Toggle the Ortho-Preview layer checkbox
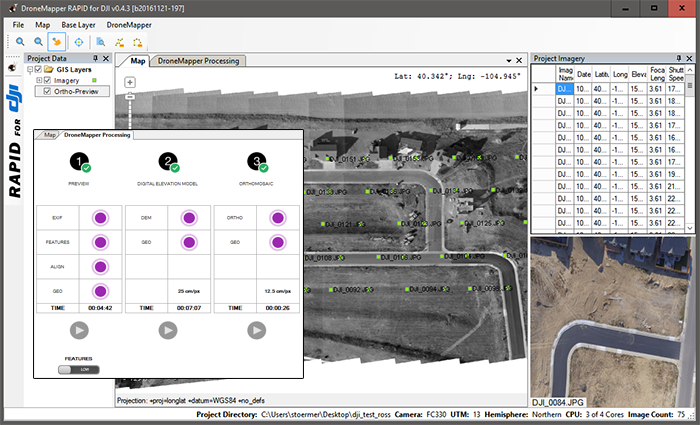 pyautogui.click(x=47, y=91)
